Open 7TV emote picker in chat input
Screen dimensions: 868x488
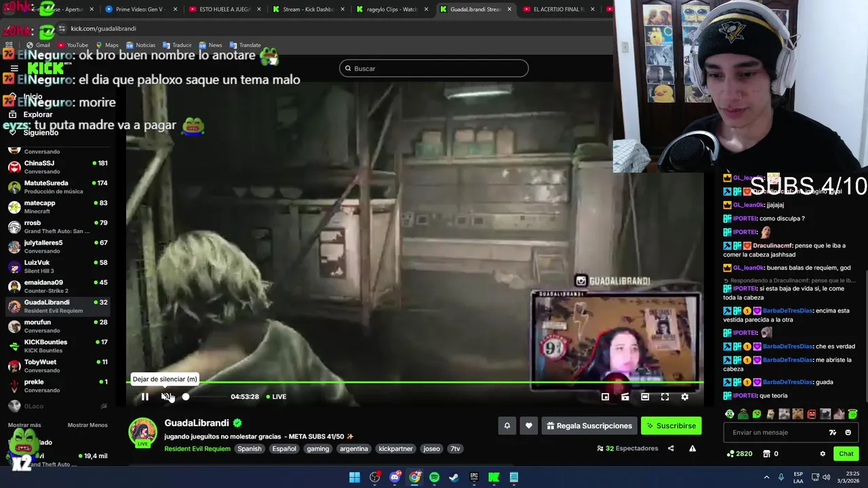(833, 432)
